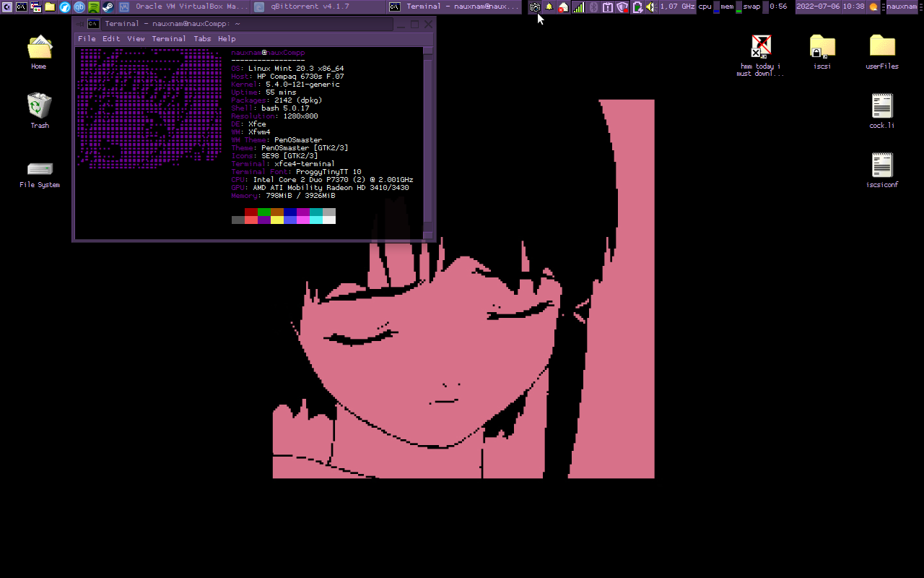Open the terminal File menu
The image size is (924, 578).
click(x=87, y=39)
